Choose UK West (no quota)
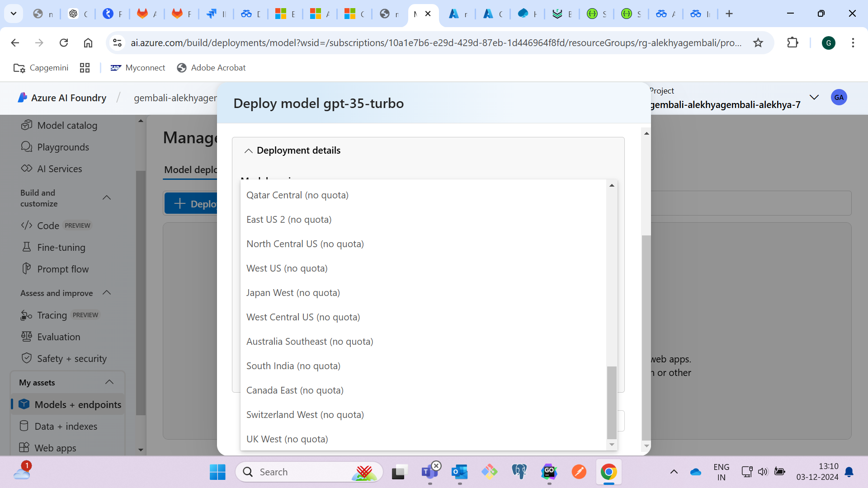 pyautogui.click(x=423, y=439)
